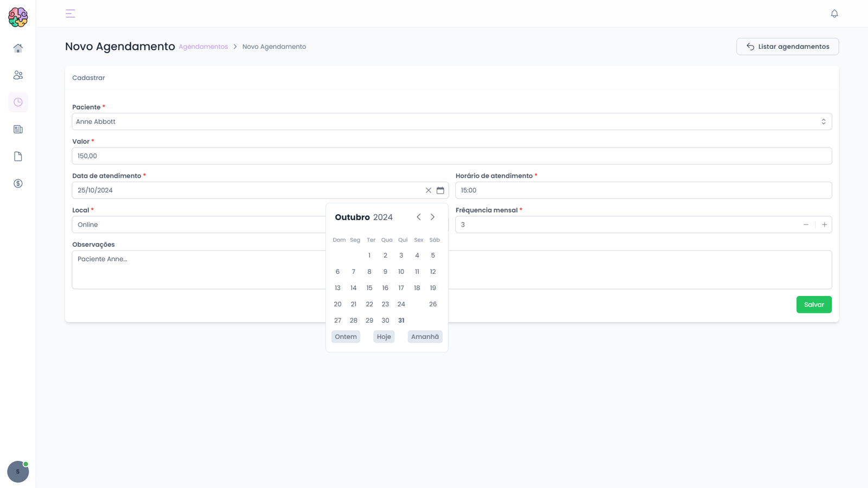The height and width of the screenshot is (488, 868).
Task: Decrease Frequência mensal with minus button
Action: 806,224
